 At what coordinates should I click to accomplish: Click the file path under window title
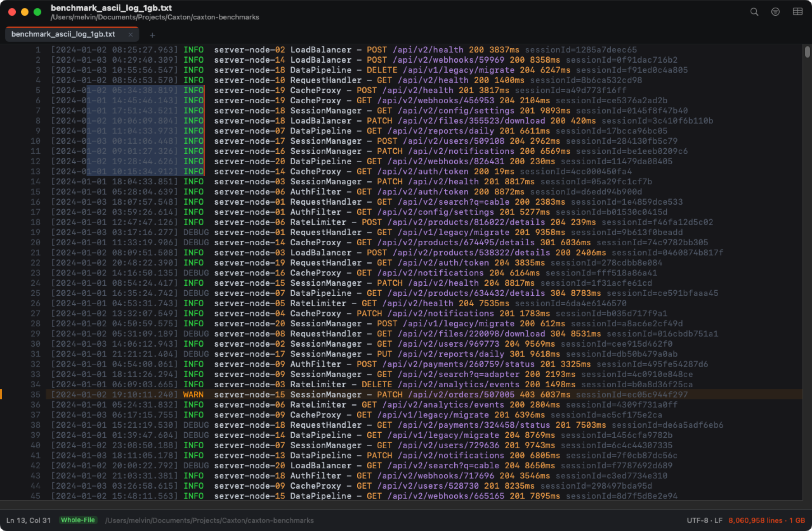[x=155, y=17]
